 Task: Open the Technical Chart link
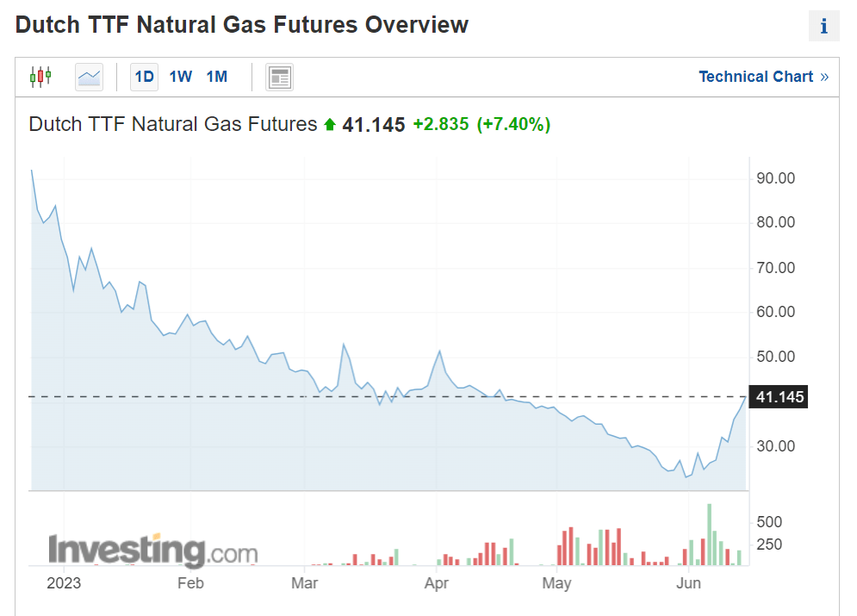(755, 77)
